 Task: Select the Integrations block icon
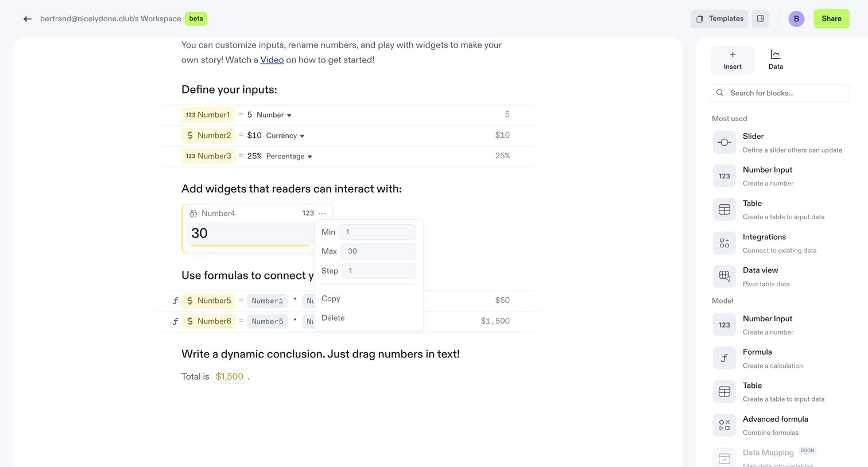[x=724, y=243]
